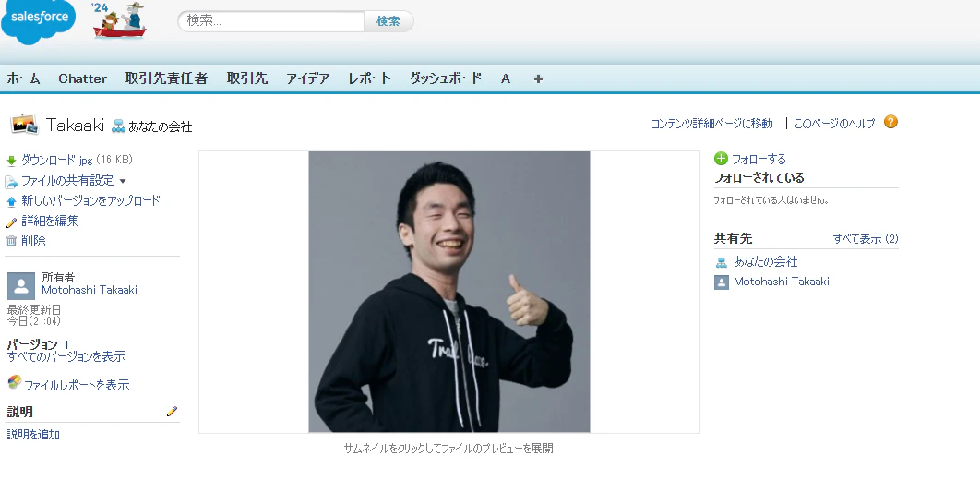Image resolution: width=980 pixels, height=480 pixels.
Task: Click the file report pie chart icon
Action: click(x=14, y=382)
